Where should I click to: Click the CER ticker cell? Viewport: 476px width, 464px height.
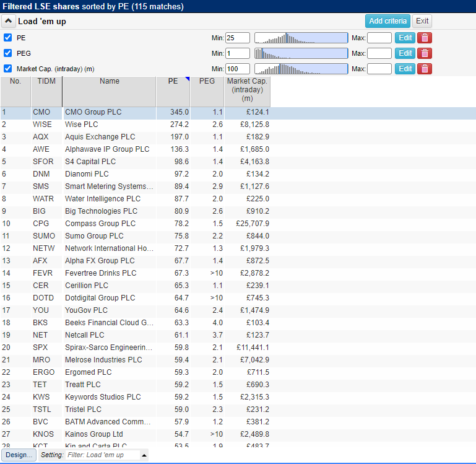tap(46, 286)
